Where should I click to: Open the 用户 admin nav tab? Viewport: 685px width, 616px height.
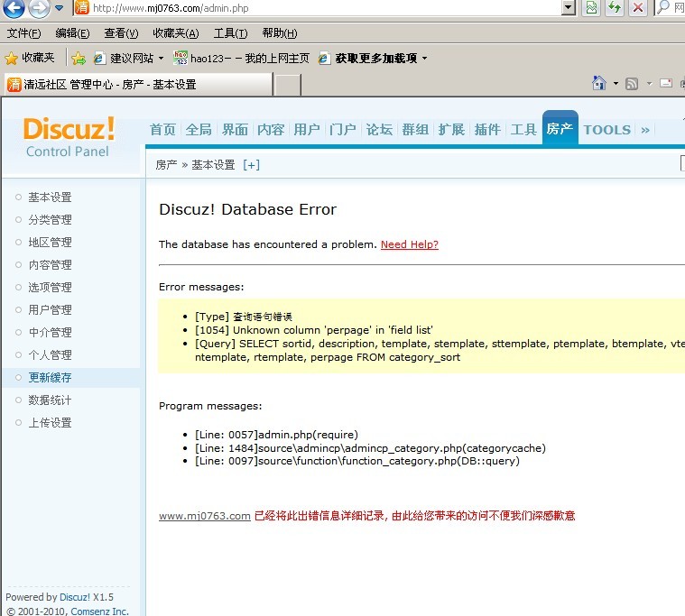pyautogui.click(x=307, y=129)
